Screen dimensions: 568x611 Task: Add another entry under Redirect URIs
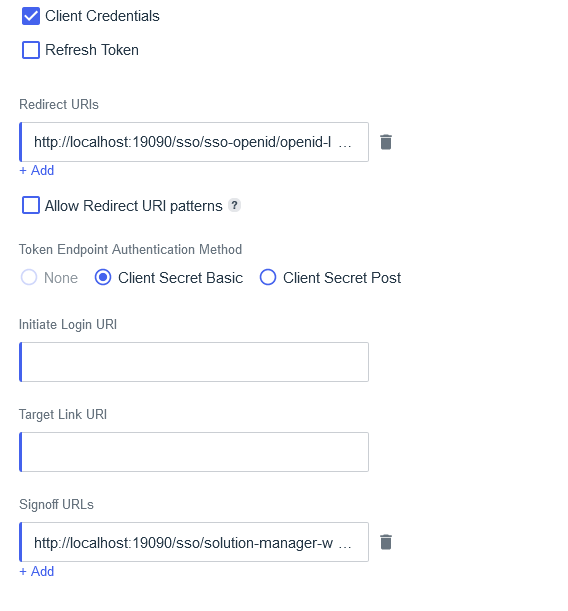coord(37,170)
